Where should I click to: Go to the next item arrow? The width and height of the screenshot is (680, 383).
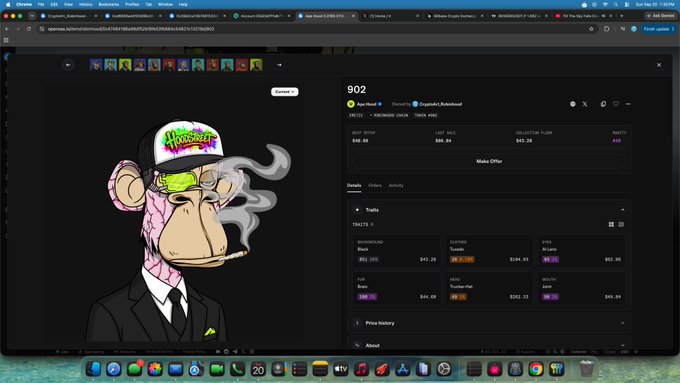(x=279, y=65)
